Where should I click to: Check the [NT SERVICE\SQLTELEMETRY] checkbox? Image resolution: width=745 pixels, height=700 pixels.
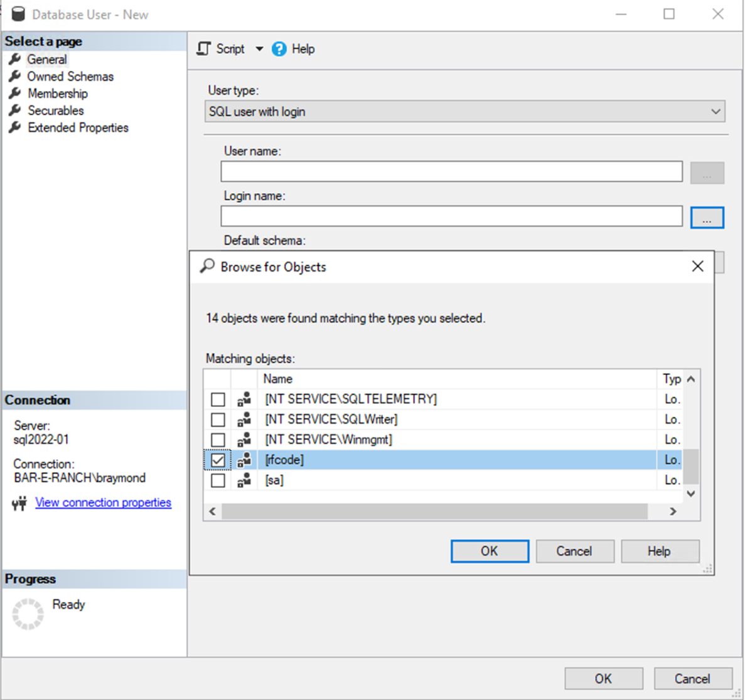(x=218, y=400)
